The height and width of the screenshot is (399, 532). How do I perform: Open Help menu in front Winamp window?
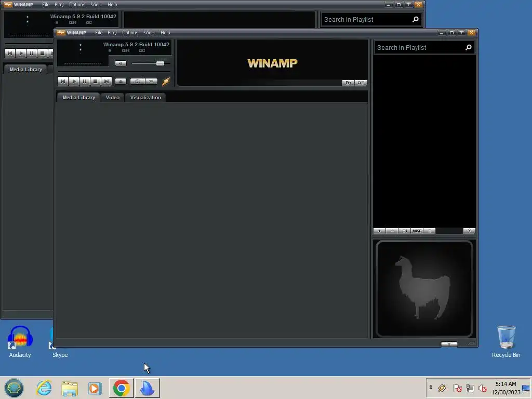[165, 33]
